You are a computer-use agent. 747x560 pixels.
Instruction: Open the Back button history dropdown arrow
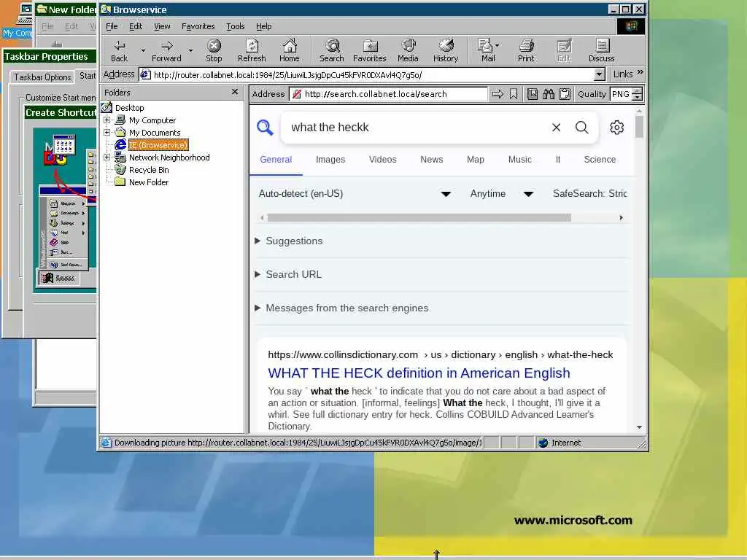(142, 50)
